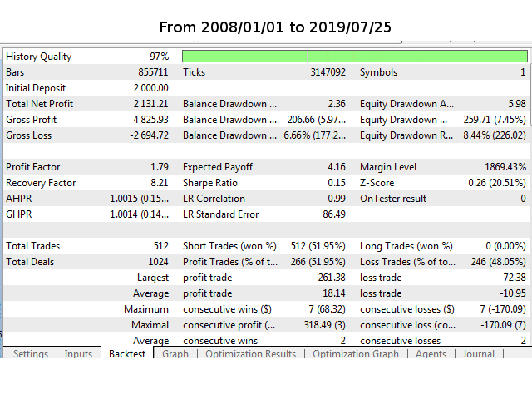Select the History Quality percentage
Image resolution: width=532 pixels, height=399 pixels.
pyautogui.click(x=160, y=57)
